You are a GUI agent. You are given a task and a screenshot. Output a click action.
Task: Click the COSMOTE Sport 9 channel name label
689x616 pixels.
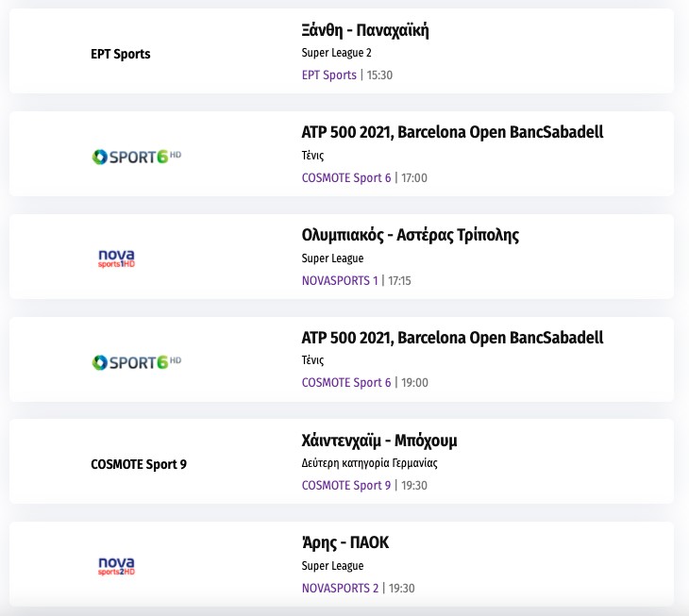pyautogui.click(x=138, y=464)
